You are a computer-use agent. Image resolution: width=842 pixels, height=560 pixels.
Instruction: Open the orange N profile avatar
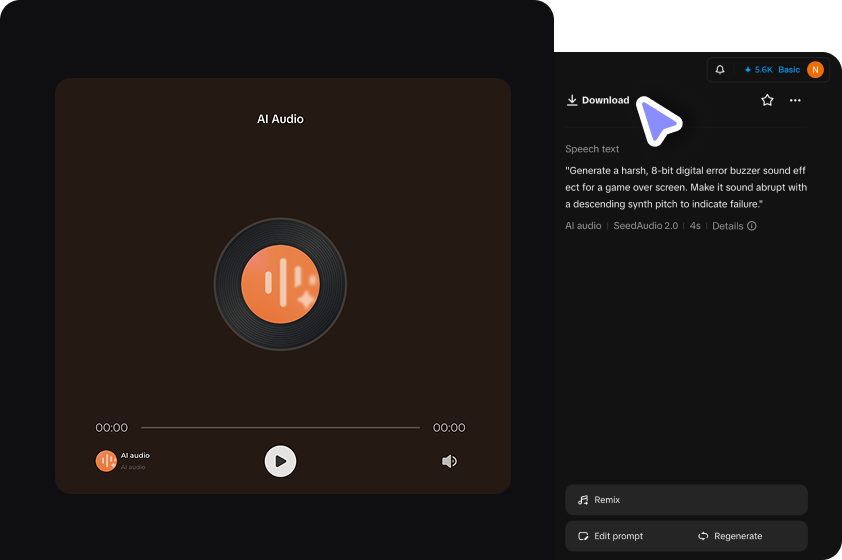click(x=815, y=70)
